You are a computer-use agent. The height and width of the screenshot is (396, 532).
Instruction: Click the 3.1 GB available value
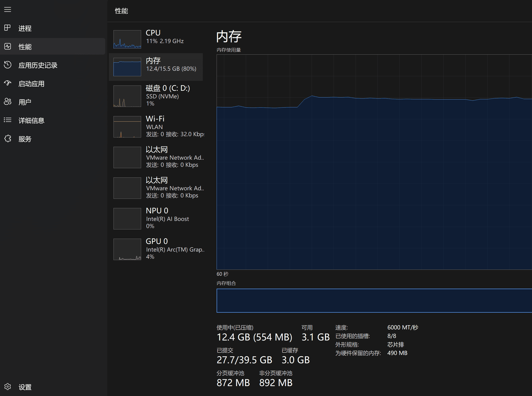[x=316, y=337]
